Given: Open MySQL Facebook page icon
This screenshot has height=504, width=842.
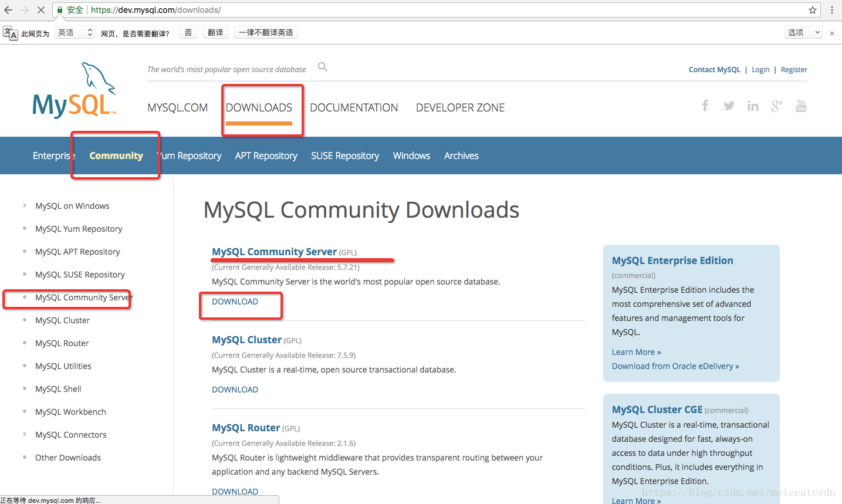Looking at the screenshot, I should pos(705,106).
